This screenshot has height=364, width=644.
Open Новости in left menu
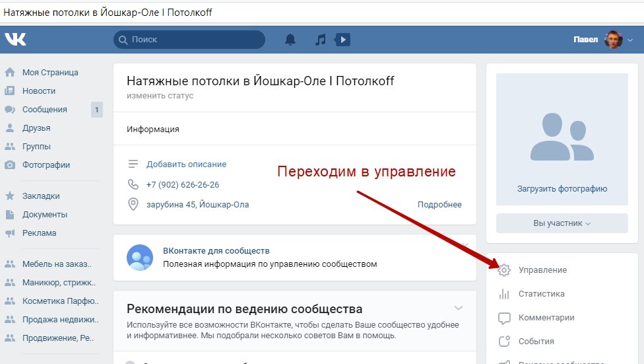39,91
